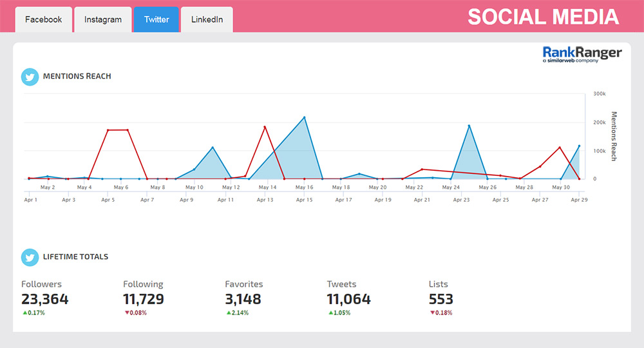Click the SOCIAL MEDIA header title
The image size is (644, 348).
coord(543,17)
